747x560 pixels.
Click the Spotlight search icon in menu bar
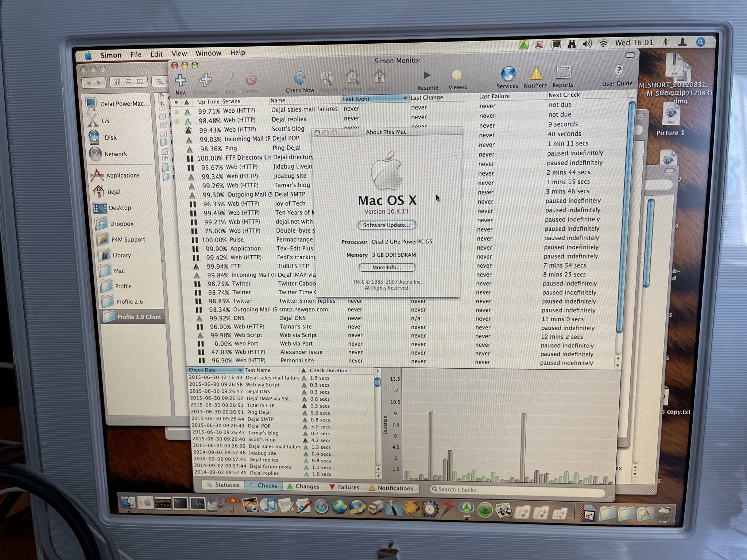[700, 42]
